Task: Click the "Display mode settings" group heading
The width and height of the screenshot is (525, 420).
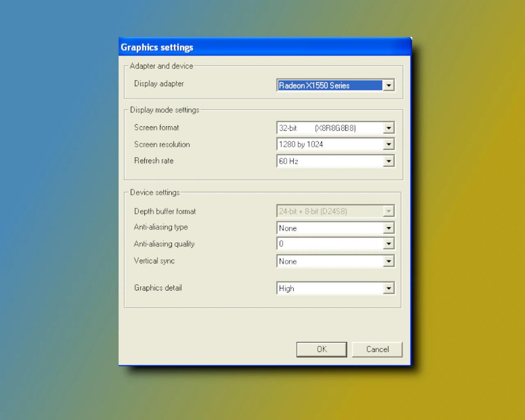Action: pos(164,110)
